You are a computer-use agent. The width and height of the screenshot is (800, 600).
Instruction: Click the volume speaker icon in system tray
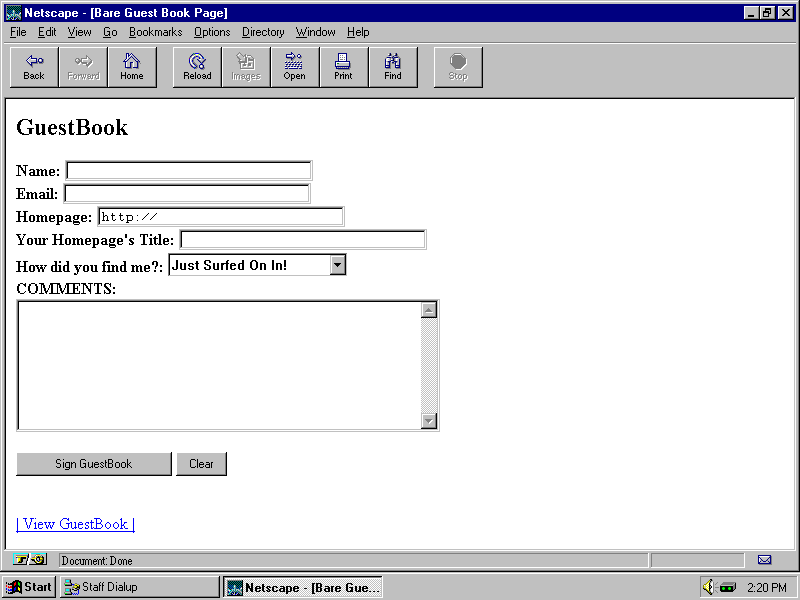(708, 587)
